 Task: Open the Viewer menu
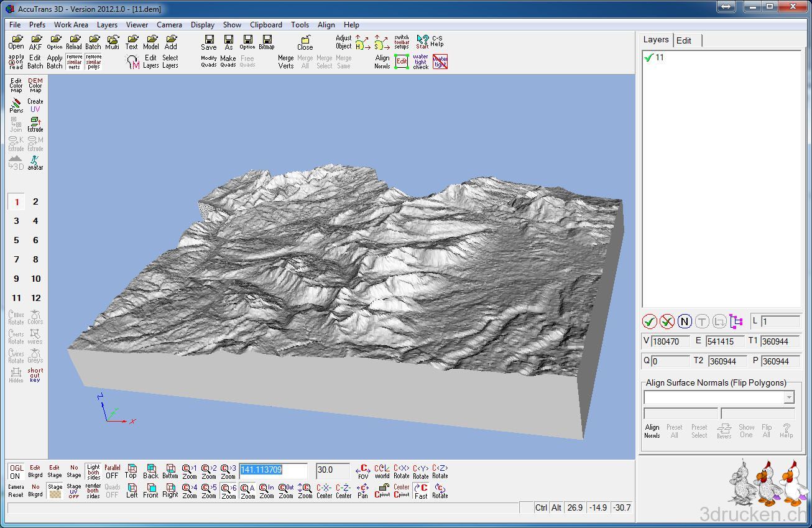[137, 25]
